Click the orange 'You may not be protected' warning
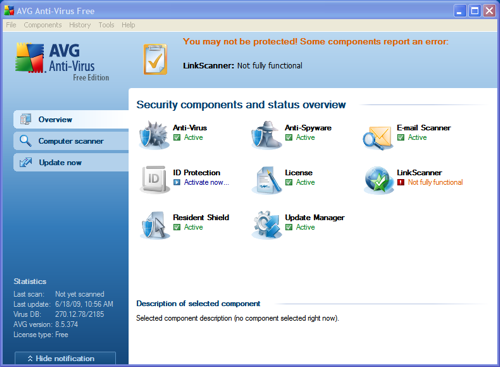This screenshot has width=500, height=367. [316, 42]
